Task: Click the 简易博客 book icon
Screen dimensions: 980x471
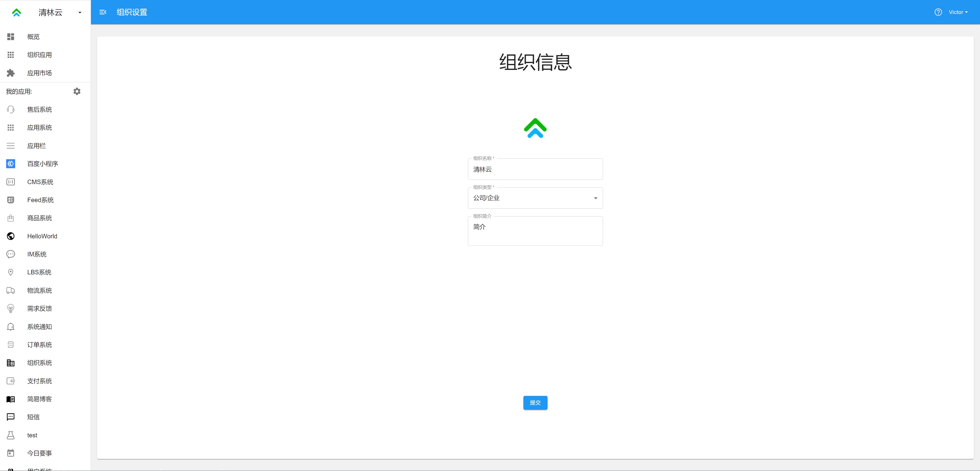Action: [x=11, y=399]
